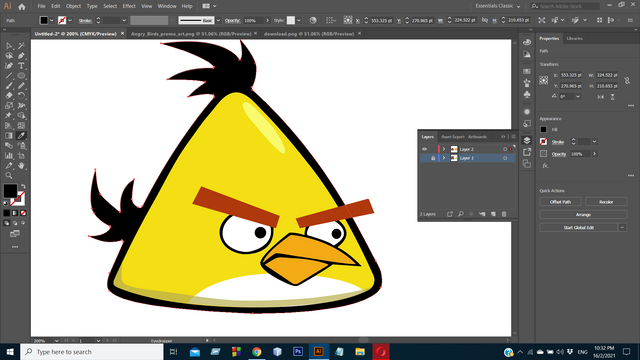Screen dimensions: 640x360
Task: Toggle lock on Layer 1
Action: [x=433, y=158]
